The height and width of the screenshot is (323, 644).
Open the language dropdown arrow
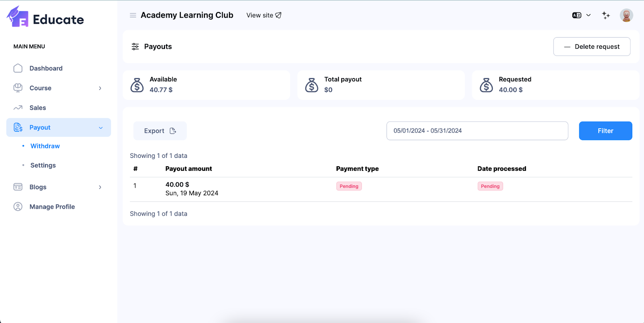tap(588, 15)
